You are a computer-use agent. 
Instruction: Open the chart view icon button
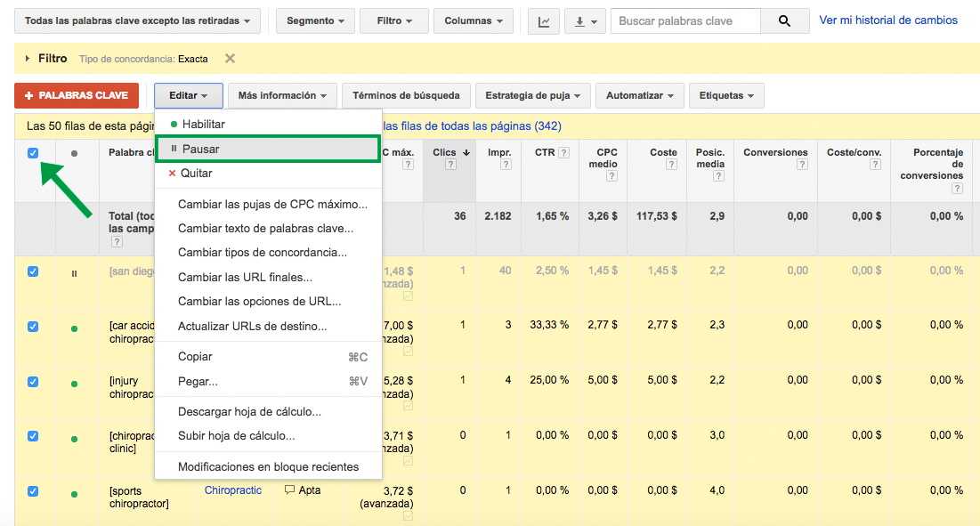coord(544,21)
